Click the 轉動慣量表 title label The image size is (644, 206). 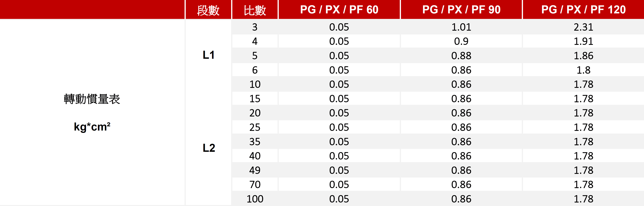tap(92, 99)
